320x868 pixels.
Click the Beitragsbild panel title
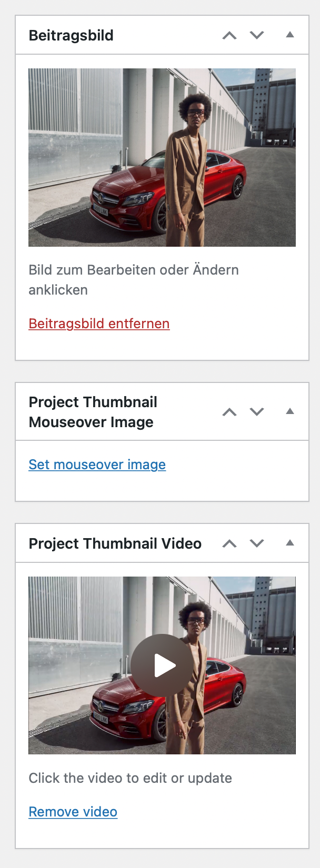pyautogui.click(x=71, y=36)
